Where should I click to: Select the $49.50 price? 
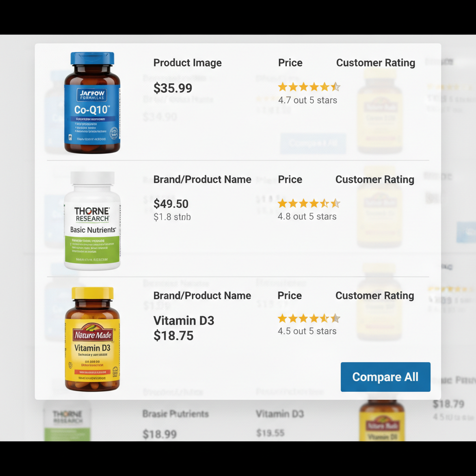pyautogui.click(x=171, y=204)
